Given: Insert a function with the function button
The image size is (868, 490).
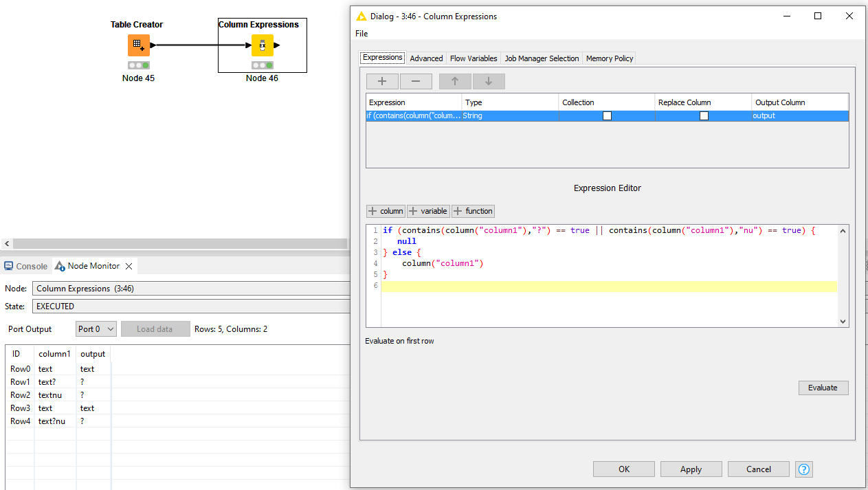Looking at the screenshot, I should [x=473, y=211].
